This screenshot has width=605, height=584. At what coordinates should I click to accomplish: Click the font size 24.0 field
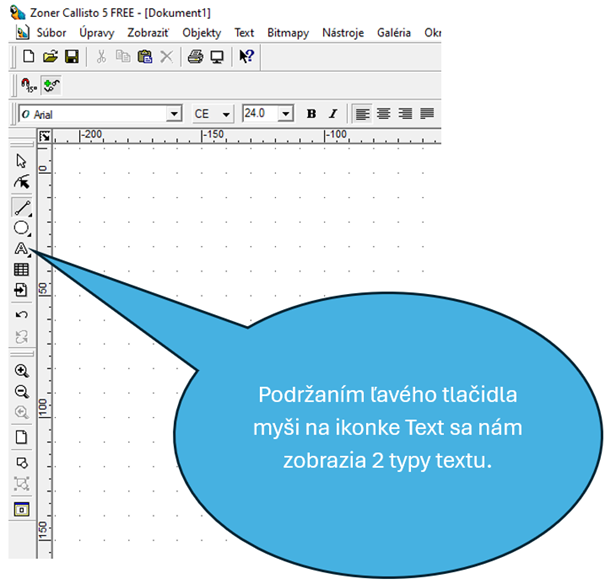click(x=260, y=113)
